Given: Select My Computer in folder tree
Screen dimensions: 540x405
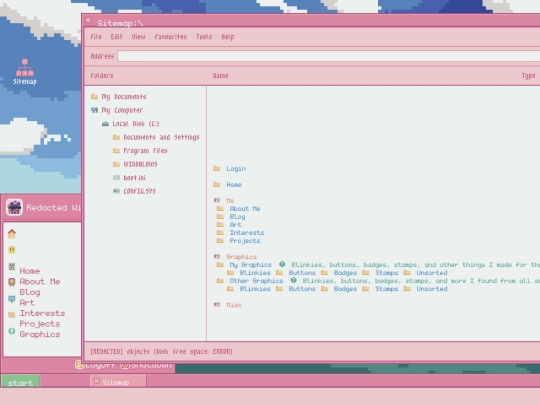Looking at the screenshot, I should coord(122,110).
